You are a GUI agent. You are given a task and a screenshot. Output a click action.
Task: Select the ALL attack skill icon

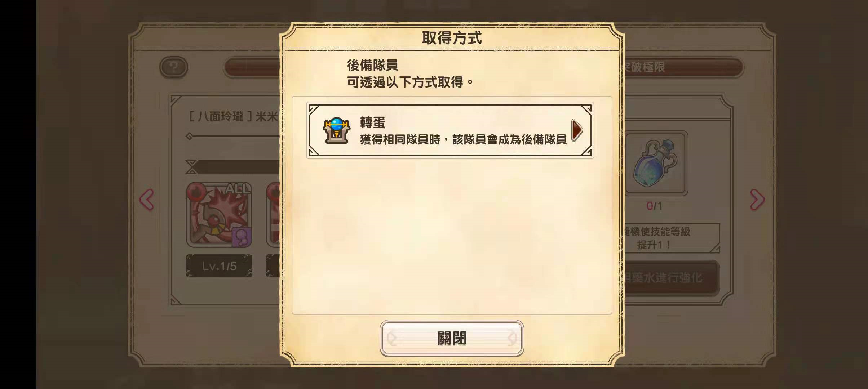219,215
